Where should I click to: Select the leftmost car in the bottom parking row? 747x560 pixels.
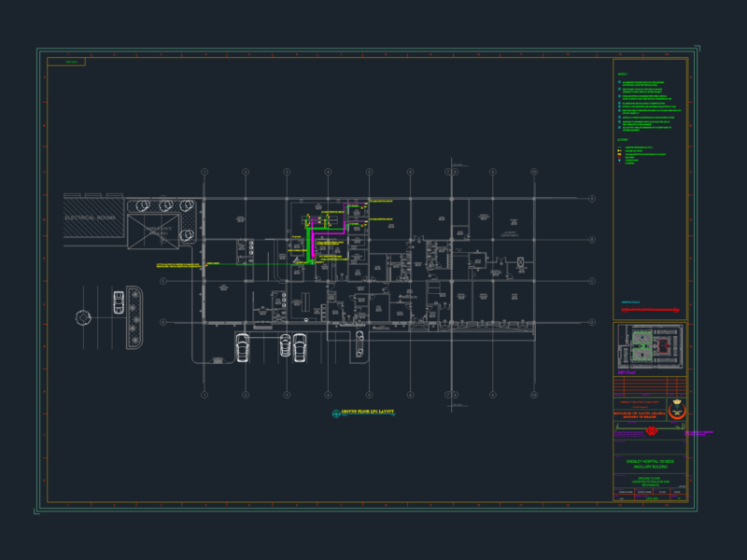[243, 347]
